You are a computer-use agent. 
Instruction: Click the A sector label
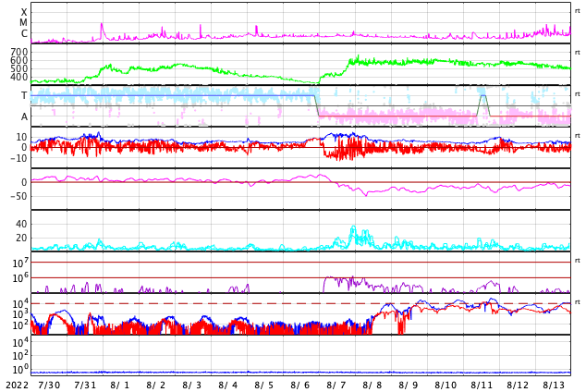(x=24, y=117)
